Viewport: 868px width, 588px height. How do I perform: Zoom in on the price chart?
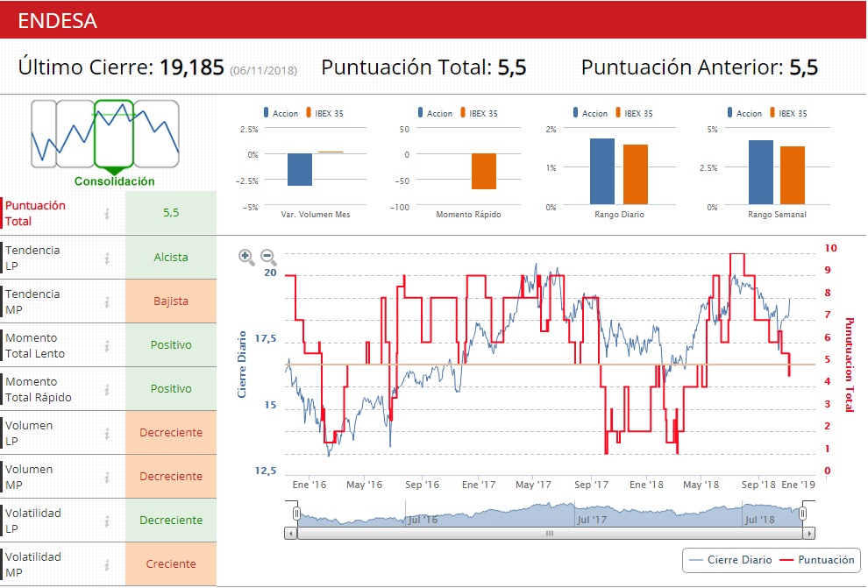click(246, 257)
